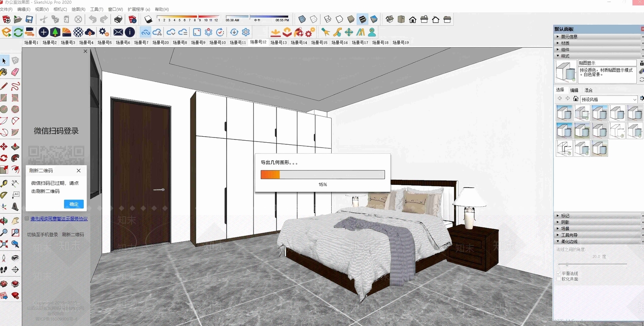This screenshot has width=644, height=326.
Task: Switch to Iso house view
Action: [389, 19]
